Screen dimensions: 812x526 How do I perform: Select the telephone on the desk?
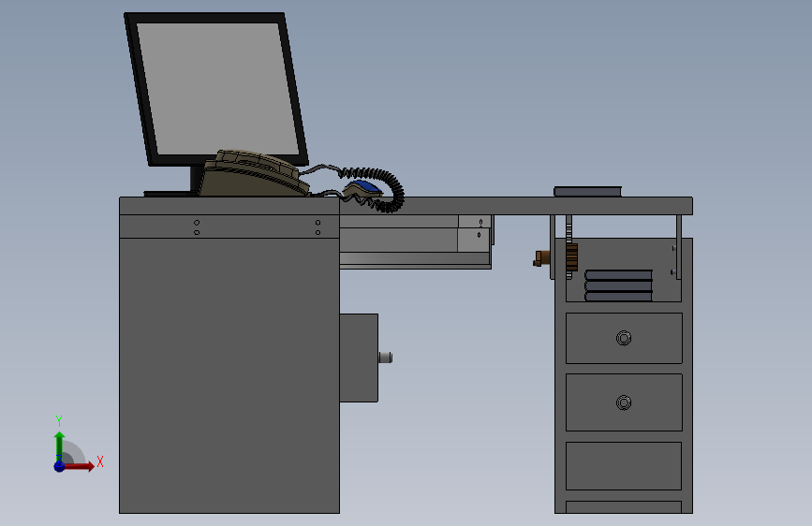[x=254, y=174]
